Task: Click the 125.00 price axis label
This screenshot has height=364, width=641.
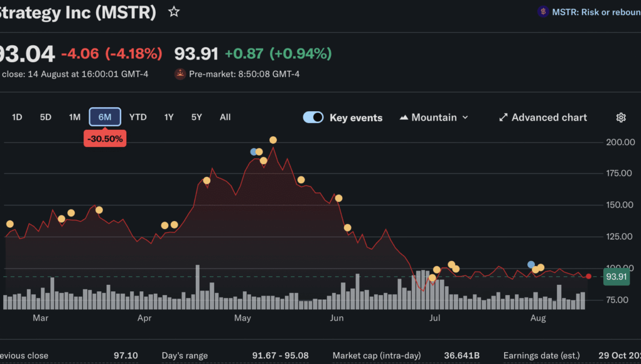Action: coord(619,237)
